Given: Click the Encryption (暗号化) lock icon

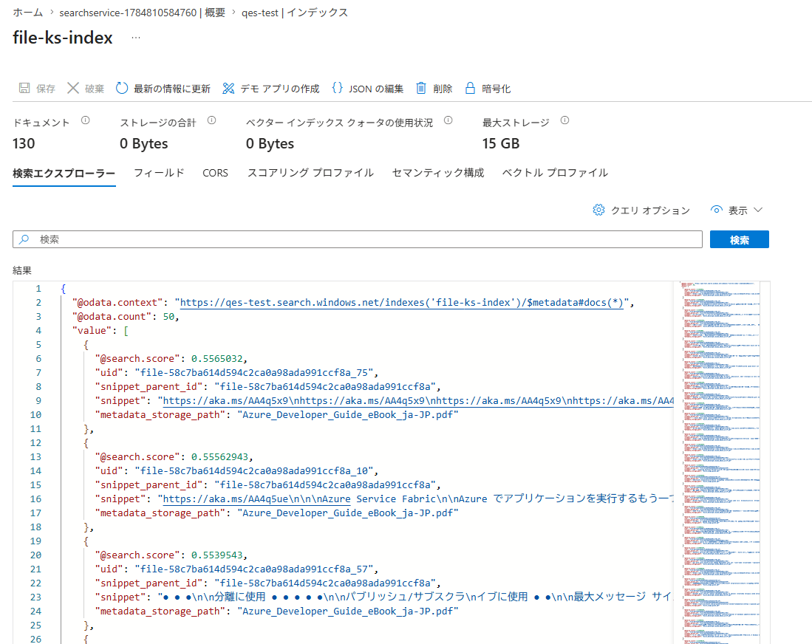Looking at the screenshot, I should (x=470, y=88).
